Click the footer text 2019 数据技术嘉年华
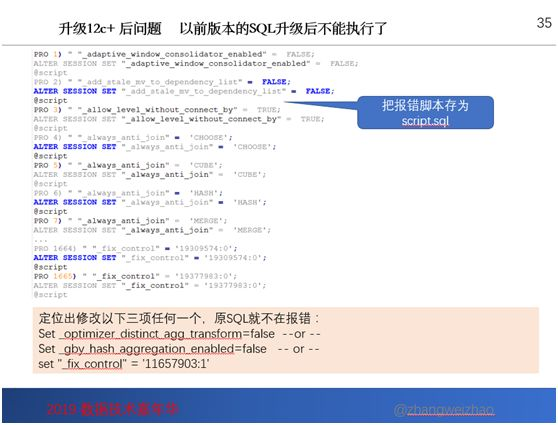Viewport: 558px width, 425px height. tap(112, 409)
